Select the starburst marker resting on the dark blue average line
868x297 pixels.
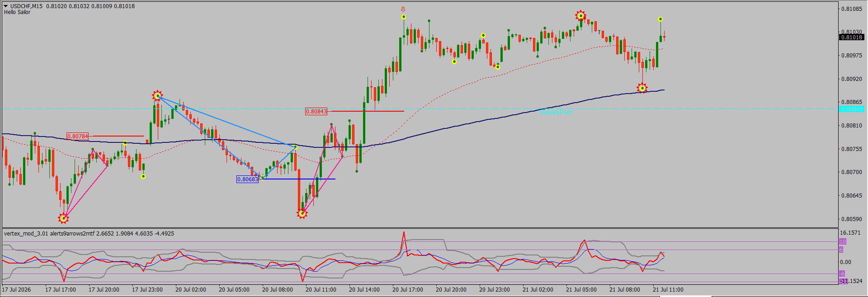point(642,88)
